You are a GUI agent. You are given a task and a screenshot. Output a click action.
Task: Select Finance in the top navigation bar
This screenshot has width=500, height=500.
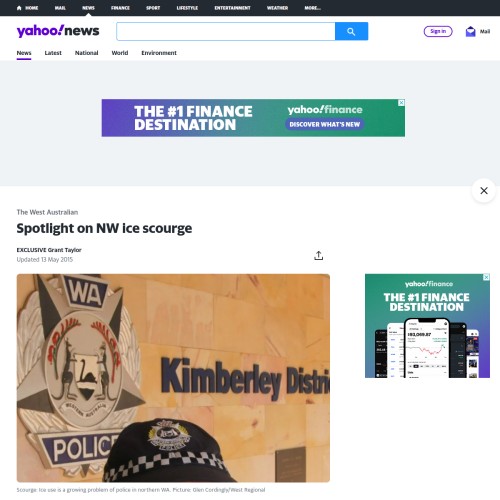[120, 8]
